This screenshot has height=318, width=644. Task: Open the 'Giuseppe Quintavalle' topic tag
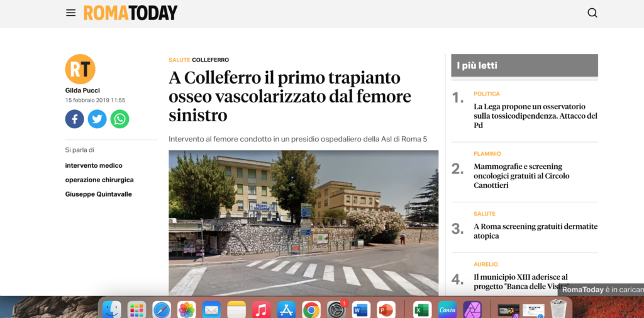pyautogui.click(x=99, y=194)
